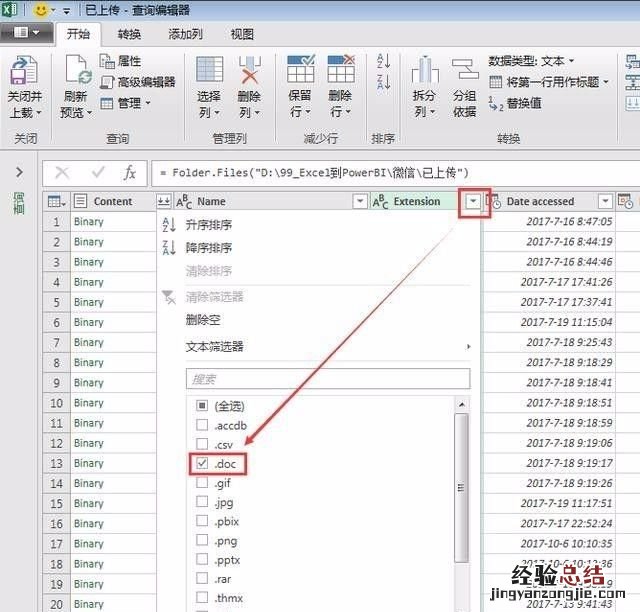The height and width of the screenshot is (612, 640).
Task: Click the fx function icon
Action: point(129,173)
